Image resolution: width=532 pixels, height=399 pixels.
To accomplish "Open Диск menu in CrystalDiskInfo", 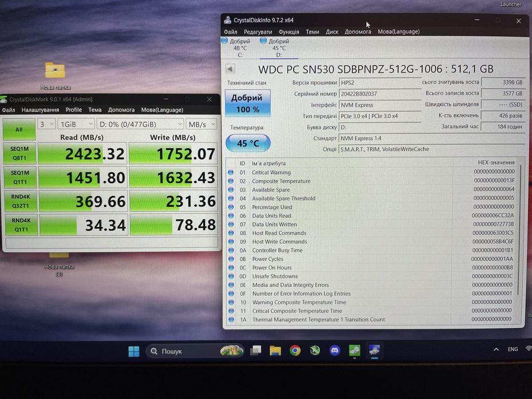I will 332,31.
